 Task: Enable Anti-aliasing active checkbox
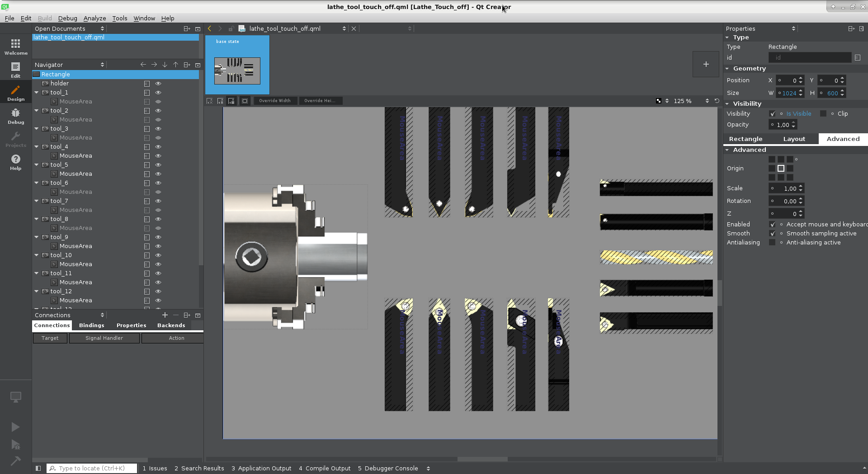[773, 243]
